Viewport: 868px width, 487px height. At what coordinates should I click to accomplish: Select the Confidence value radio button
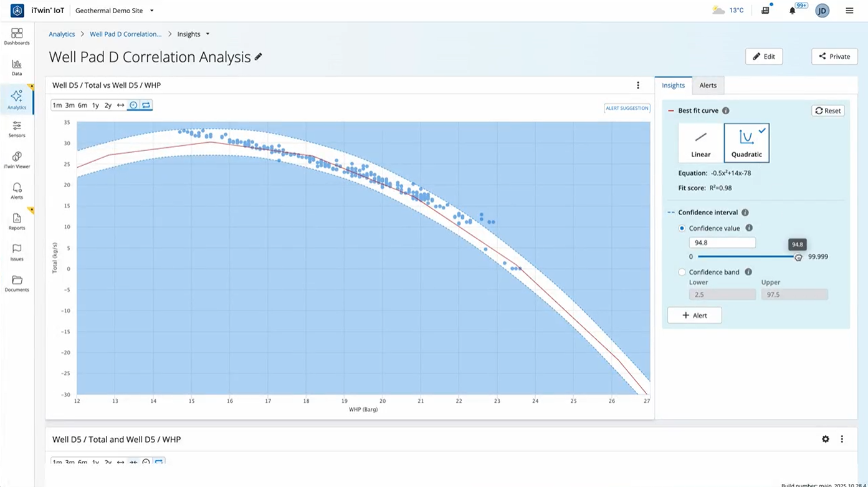(682, 228)
